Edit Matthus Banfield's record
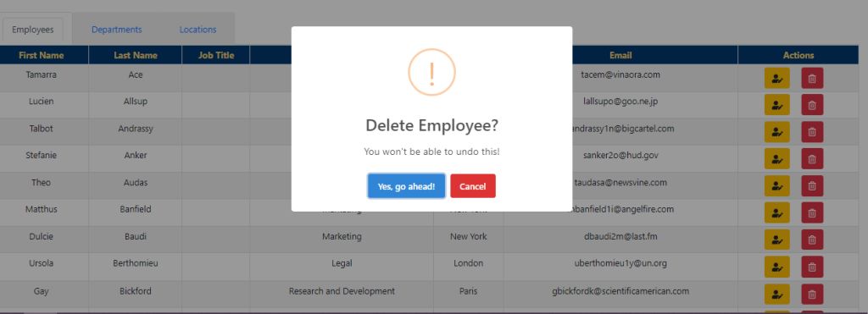Viewport: 868px width, 314px height. 776,212
